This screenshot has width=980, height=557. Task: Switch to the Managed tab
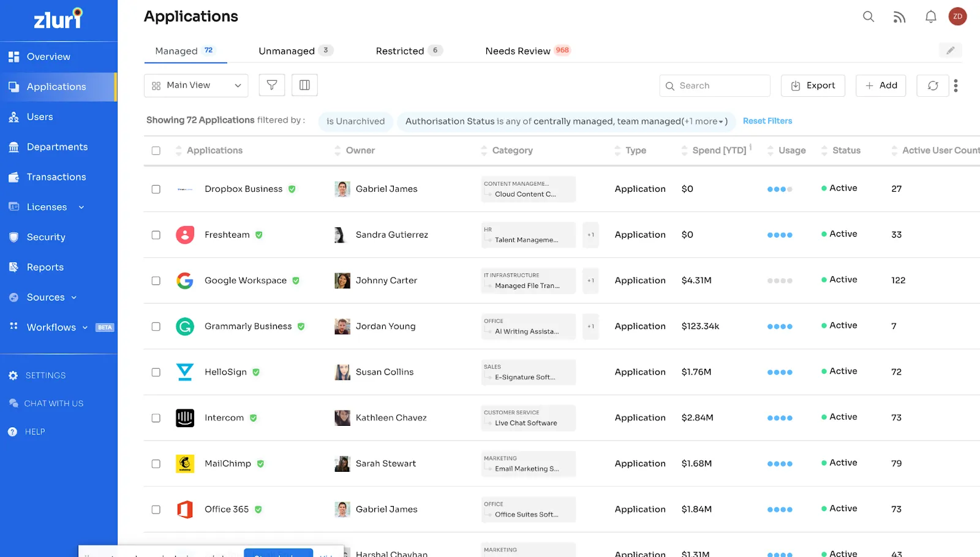click(185, 51)
